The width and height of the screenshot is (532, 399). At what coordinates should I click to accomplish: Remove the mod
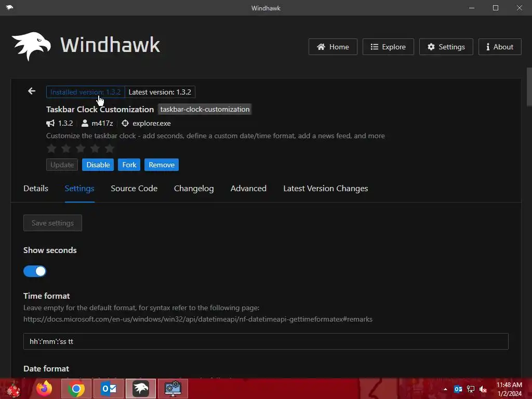point(162,165)
